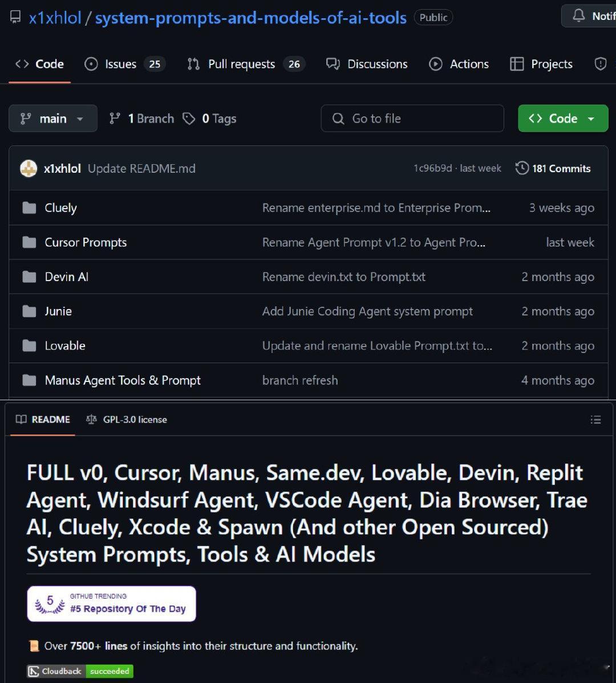Open the x1xhlol owner profile link
This screenshot has width=616, height=683.
click(55, 18)
